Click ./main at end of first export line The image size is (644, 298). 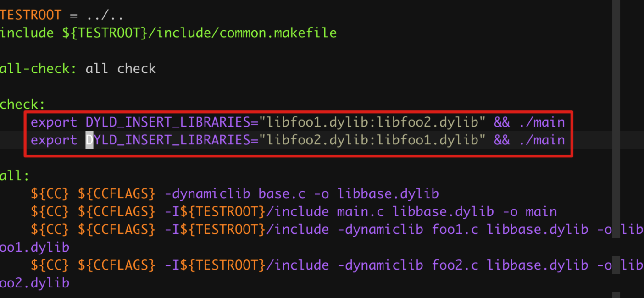tap(542, 122)
